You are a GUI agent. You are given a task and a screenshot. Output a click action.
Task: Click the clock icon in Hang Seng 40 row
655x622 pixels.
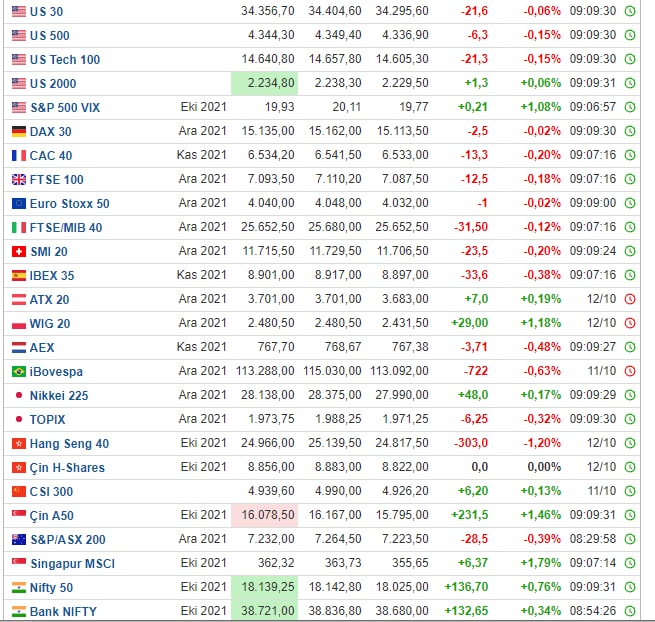click(x=630, y=443)
